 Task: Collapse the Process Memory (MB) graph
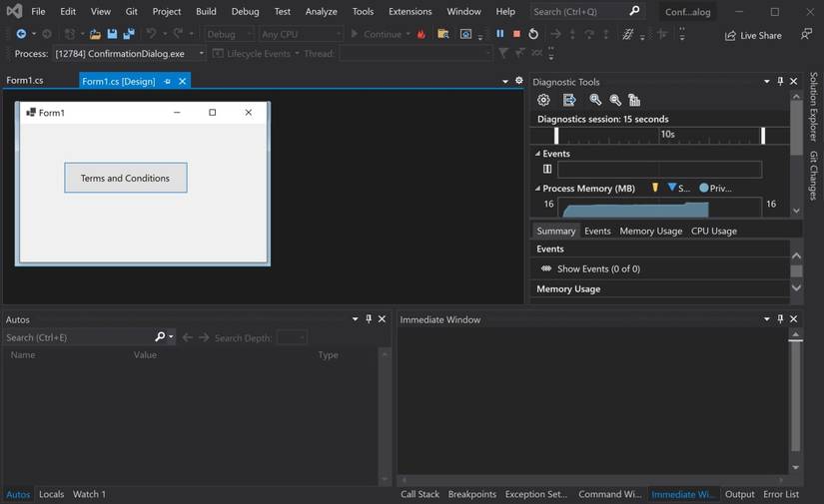537,188
